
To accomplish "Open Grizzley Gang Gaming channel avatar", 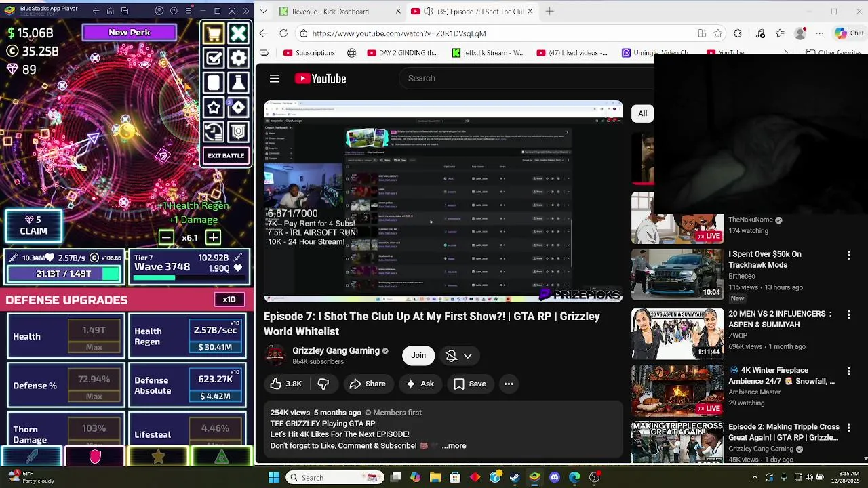I will [275, 355].
